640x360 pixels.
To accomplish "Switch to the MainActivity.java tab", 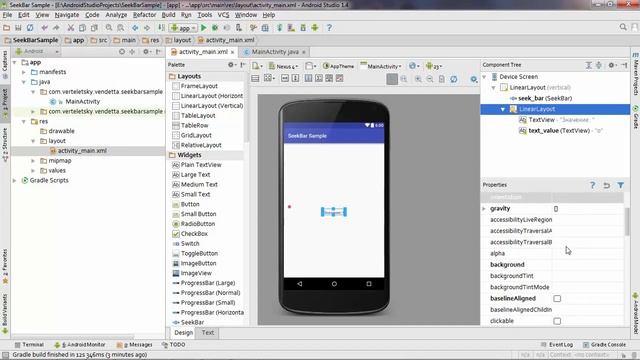I will coord(275,52).
